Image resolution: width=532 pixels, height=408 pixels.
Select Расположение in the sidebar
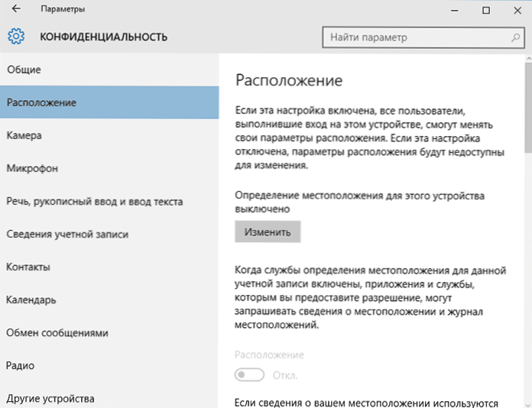point(109,102)
